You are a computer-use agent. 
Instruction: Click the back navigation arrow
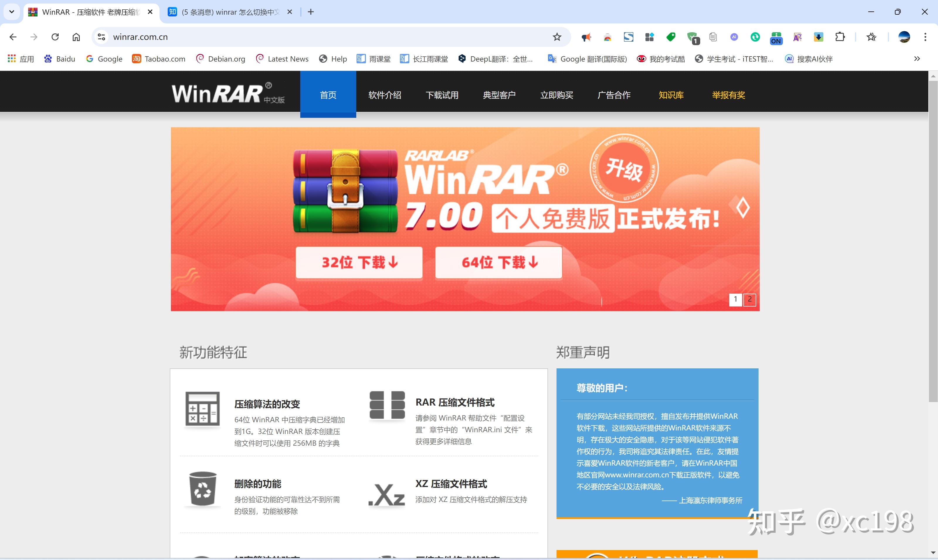tap(13, 37)
